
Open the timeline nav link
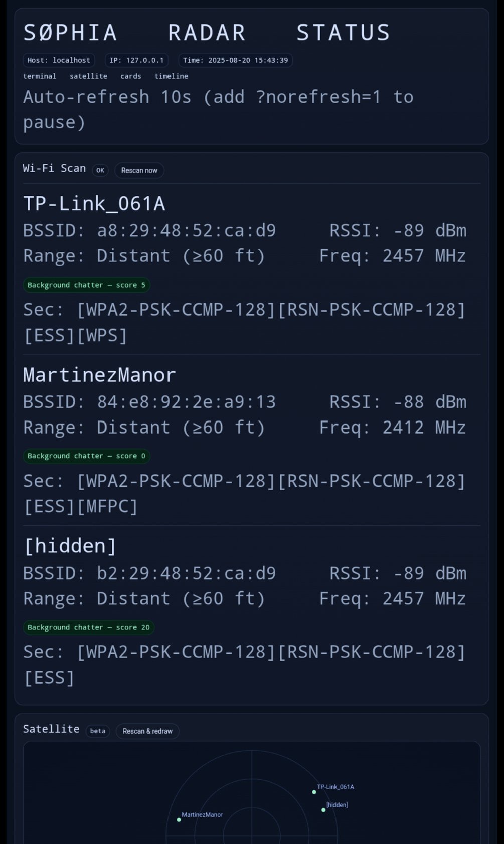pyautogui.click(x=171, y=76)
